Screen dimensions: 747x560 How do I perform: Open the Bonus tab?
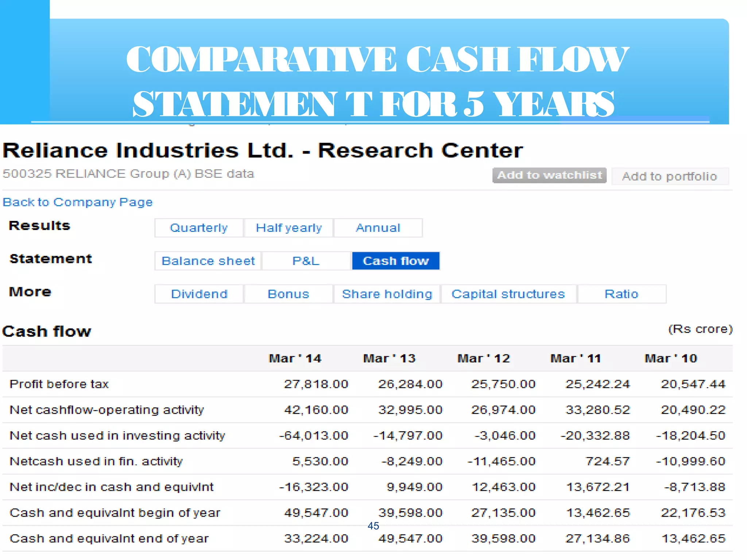click(x=288, y=294)
